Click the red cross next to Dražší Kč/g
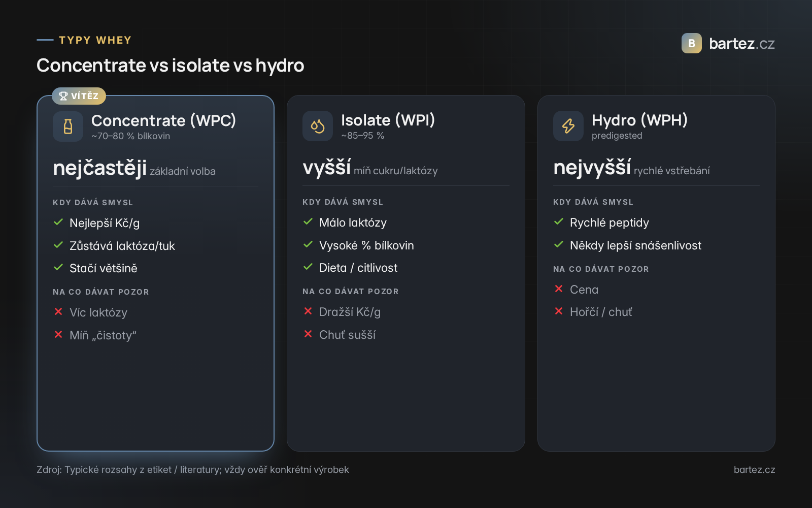This screenshot has height=508, width=812. (308, 311)
